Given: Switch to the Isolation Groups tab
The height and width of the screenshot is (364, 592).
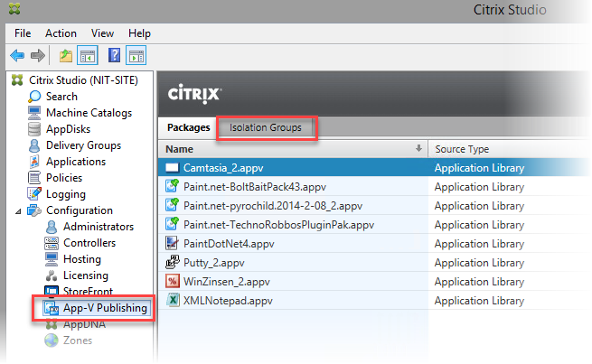Looking at the screenshot, I should 266,127.
